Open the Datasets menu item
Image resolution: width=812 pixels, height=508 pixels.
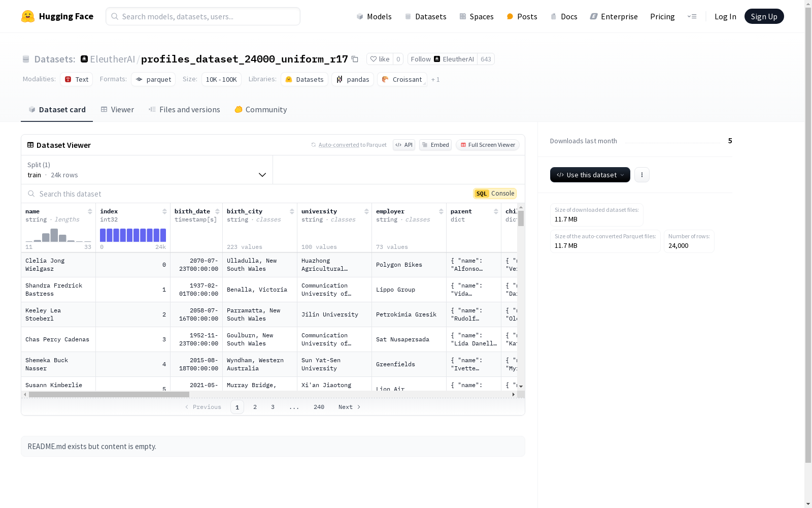point(425,16)
